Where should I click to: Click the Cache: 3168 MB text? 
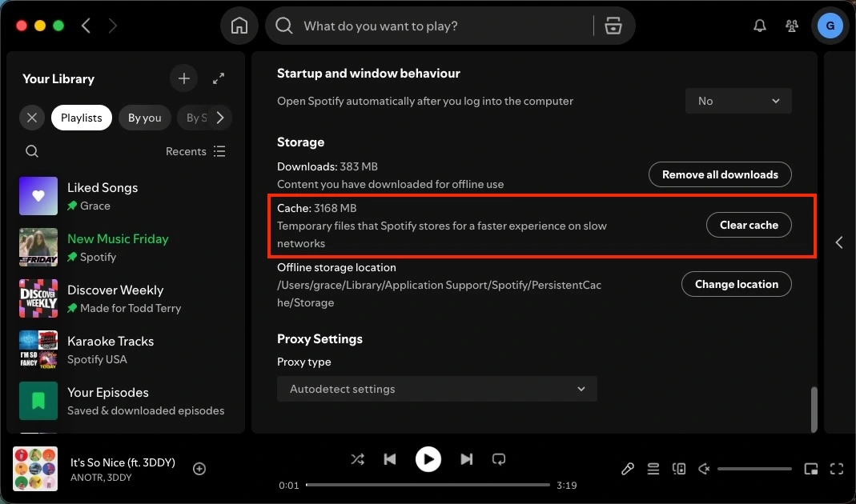(x=316, y=208)
